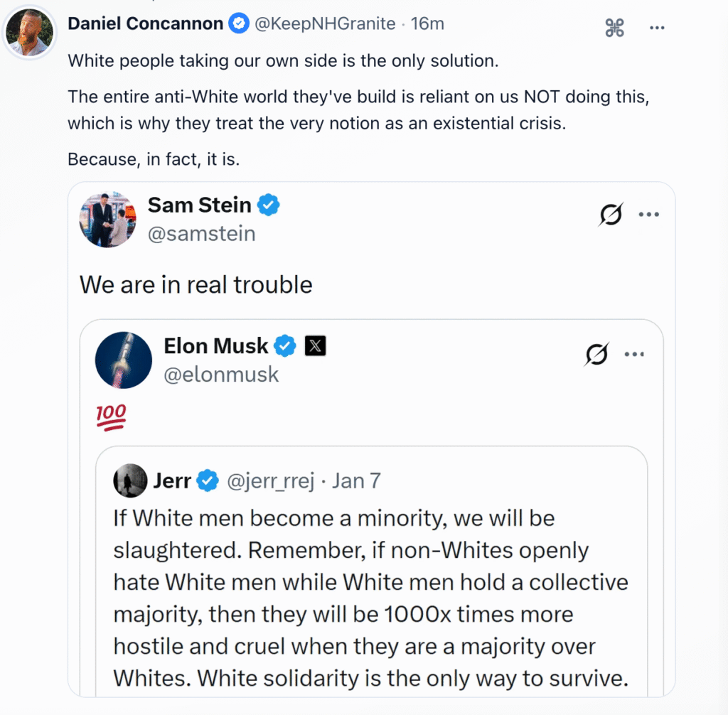The image size is (728, 715).
Task: Click Jerr's small profile avatar
Action: coord(130,481)
